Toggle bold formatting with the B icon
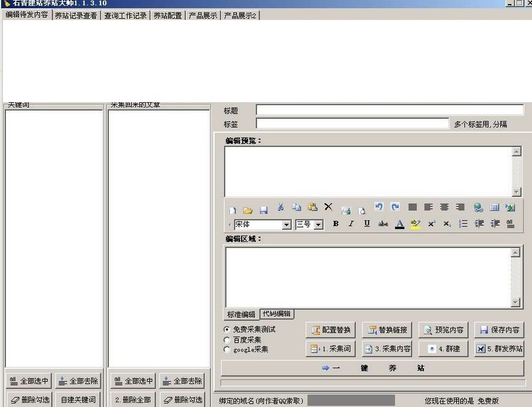 [335, 223]
